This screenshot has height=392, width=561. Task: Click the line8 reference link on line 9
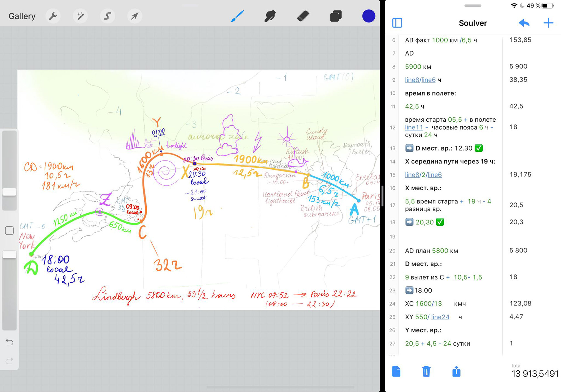pyautogui.click(x=412, y=80)
